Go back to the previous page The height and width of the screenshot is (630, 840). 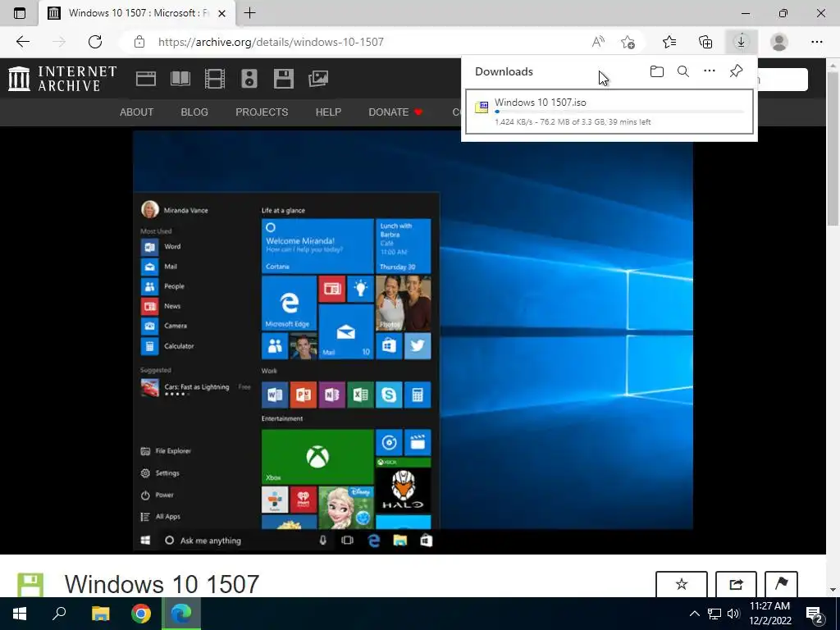22,42
